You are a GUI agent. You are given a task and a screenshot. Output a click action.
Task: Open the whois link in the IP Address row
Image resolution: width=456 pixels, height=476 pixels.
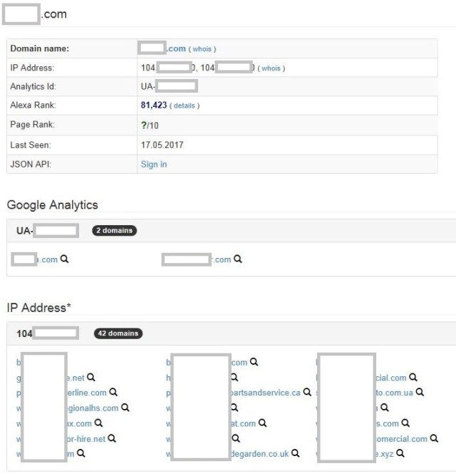[x=271, y=68]
